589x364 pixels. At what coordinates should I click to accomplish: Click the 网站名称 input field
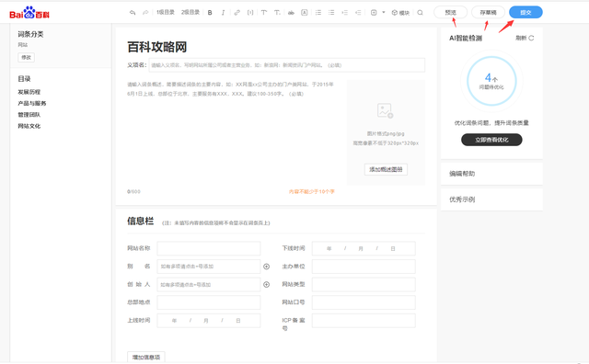[209, 248]
